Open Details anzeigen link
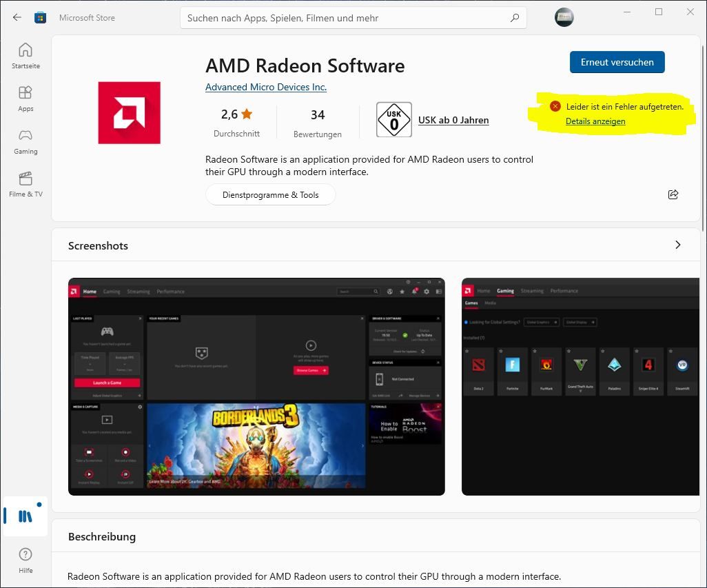Image resolution: width=707 pixels, height=588 pixels. coord(595,121)
